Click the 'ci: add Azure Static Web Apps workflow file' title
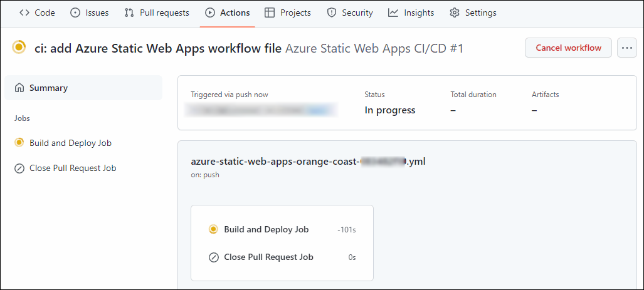The height and width of the screenshot is (290, 644). (x=158, y=48)
